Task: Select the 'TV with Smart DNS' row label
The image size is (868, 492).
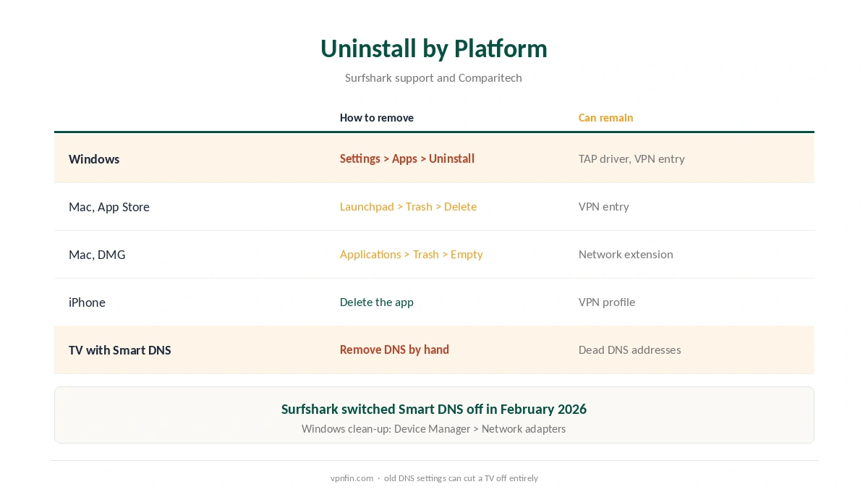Action: click(120, 349)
